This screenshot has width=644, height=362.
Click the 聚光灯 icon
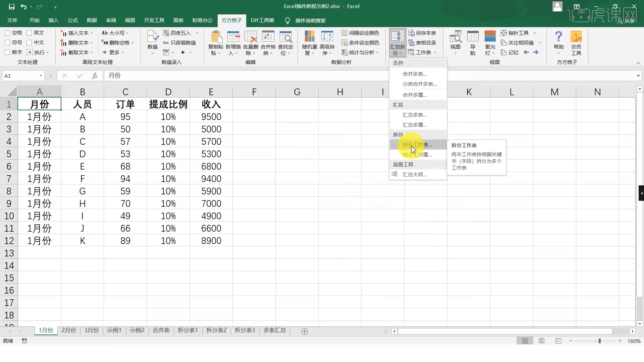tap(490, 36)
